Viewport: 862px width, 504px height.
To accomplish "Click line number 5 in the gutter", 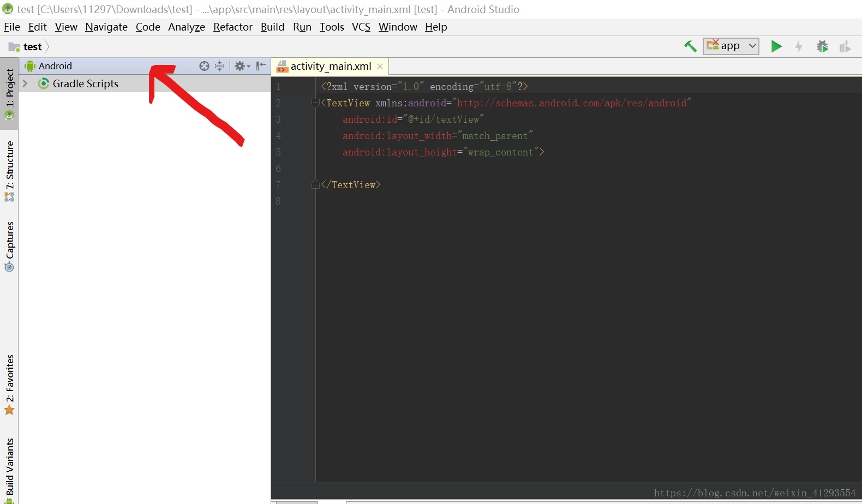I will [278, 152].
